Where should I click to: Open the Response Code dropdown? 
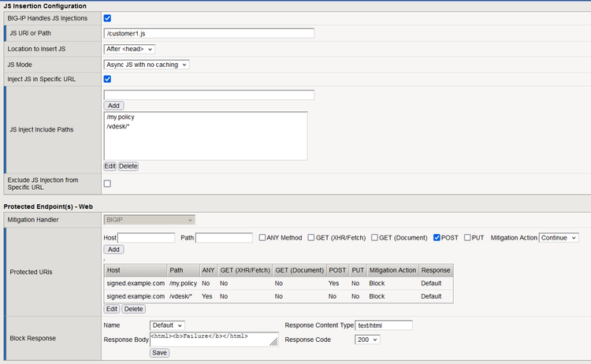pos(368,340)
